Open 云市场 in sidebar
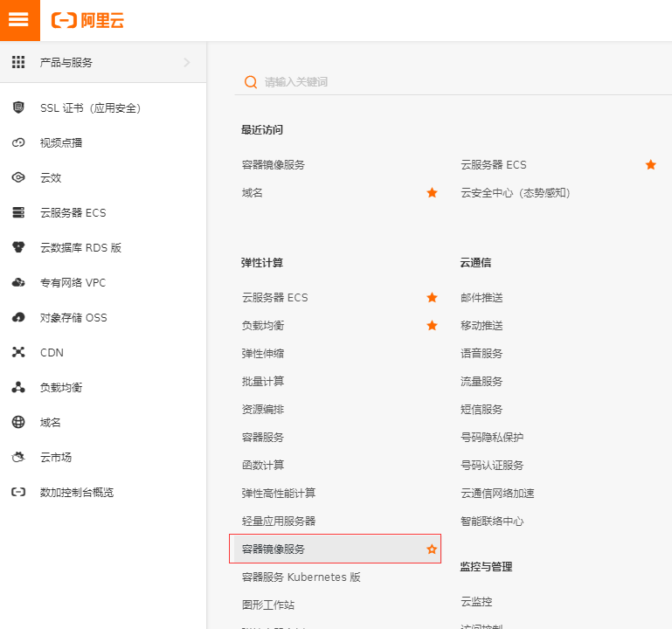This screenshot has height=629, width=672. click(56, 457)
